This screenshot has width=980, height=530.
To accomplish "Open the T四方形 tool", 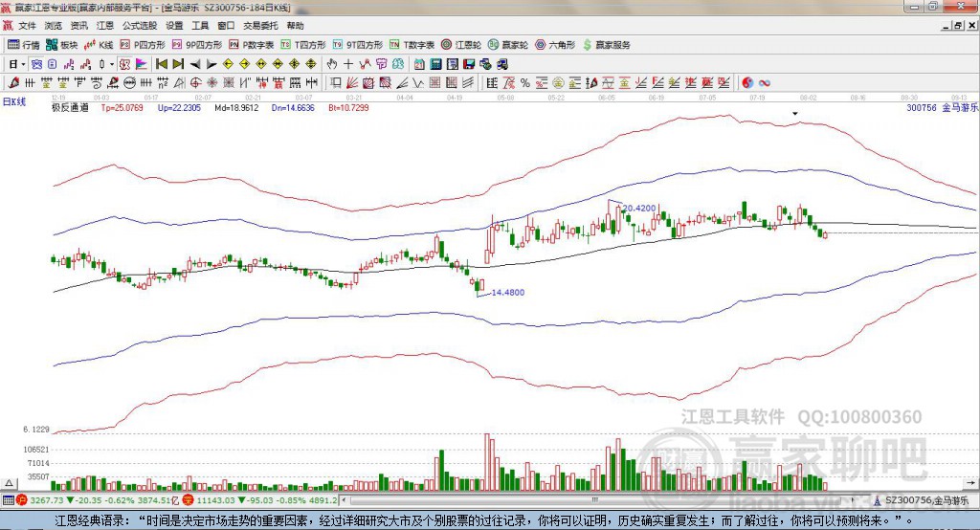I will click(303, 45).
